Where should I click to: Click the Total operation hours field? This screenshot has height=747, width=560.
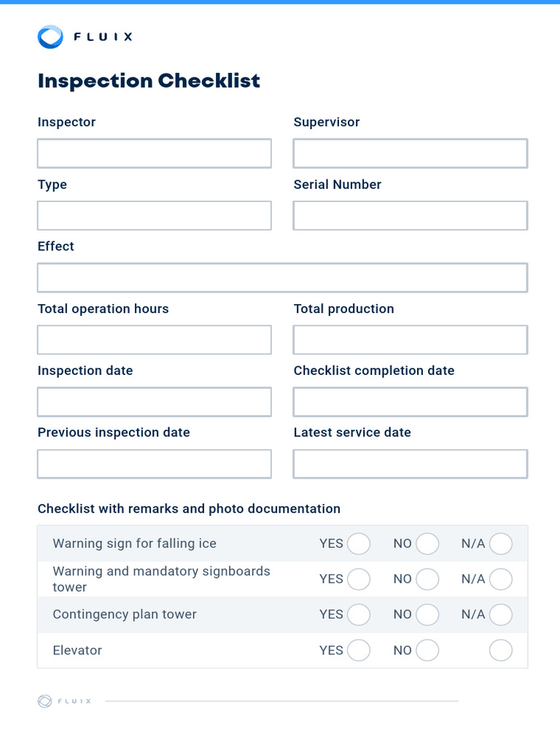155,340
